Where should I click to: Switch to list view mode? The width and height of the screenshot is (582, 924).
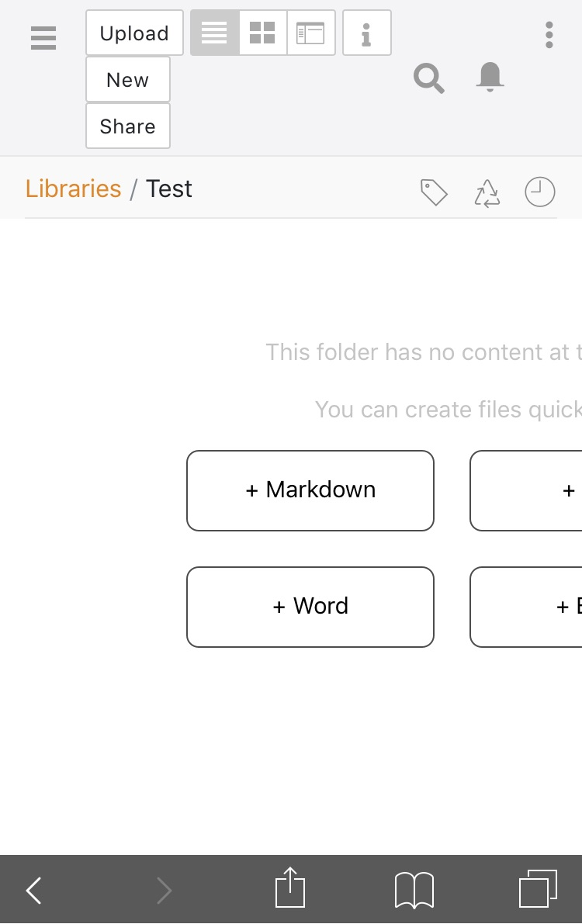pyautogui.click(x=214, y=33)
